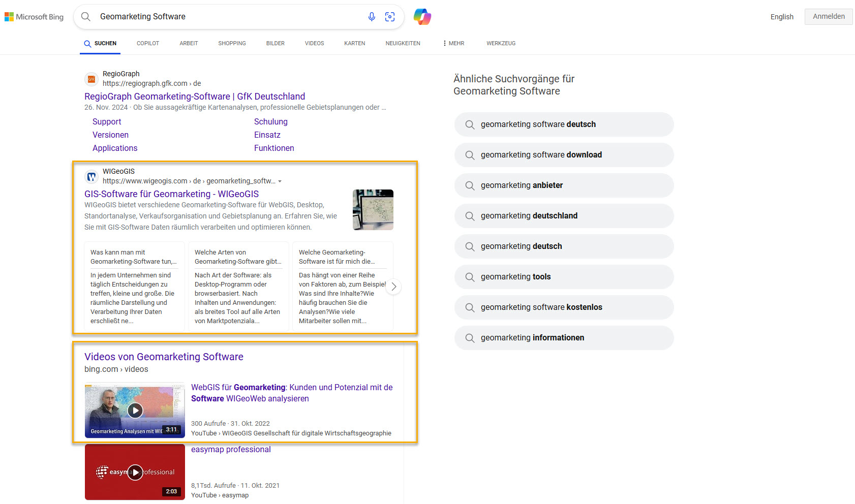
Task: Open visual search camera icon
Action: 390,17
